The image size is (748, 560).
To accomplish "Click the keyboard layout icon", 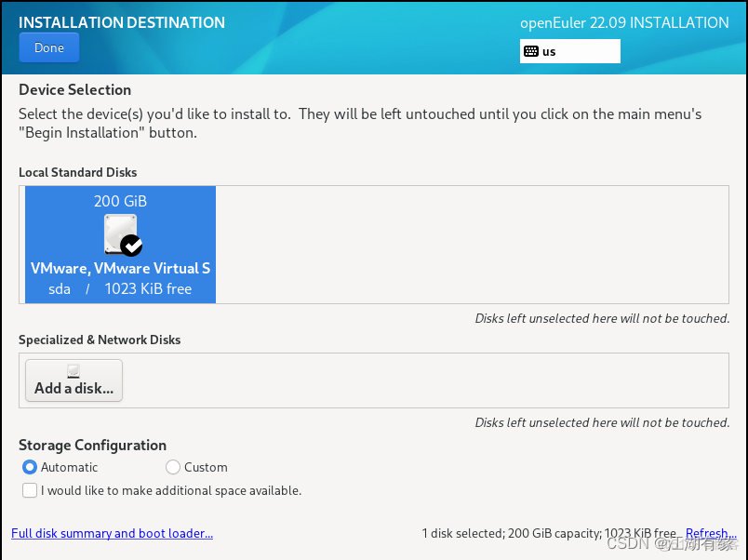I will point(531,51).
